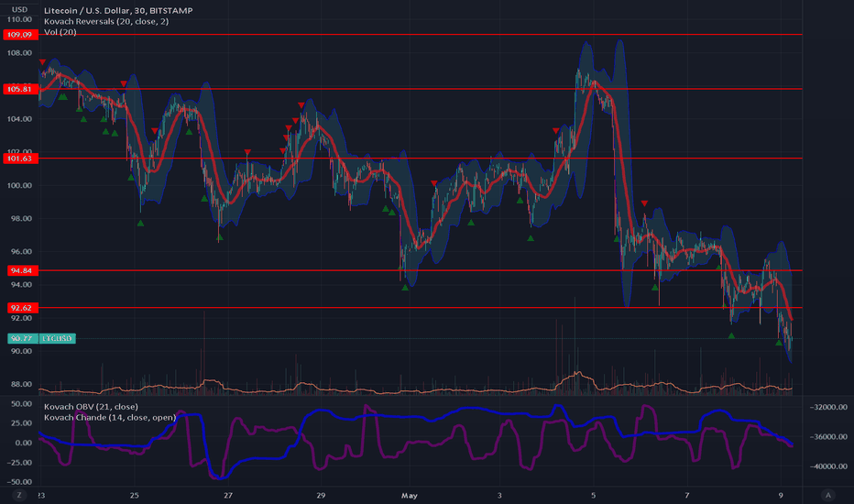This screenshot has height=504, width=854.
Task: Click the May label on time axis
Action: click(409, 495)
